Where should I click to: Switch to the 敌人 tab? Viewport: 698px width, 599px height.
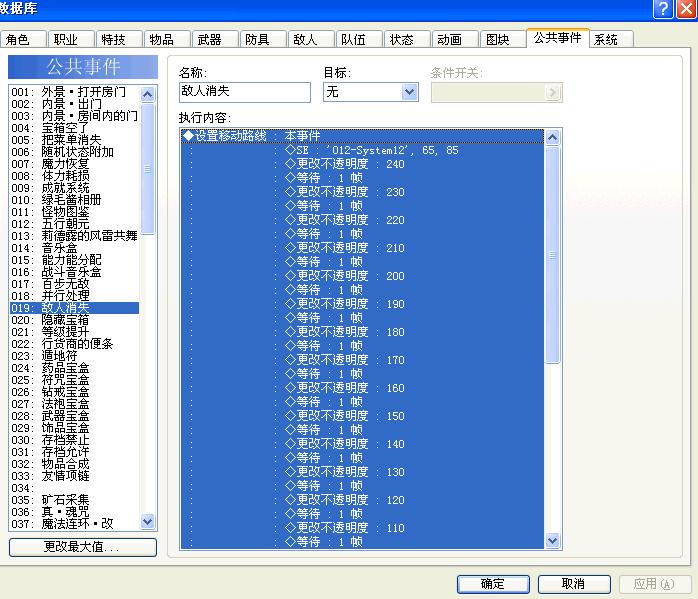pos(311,40)
